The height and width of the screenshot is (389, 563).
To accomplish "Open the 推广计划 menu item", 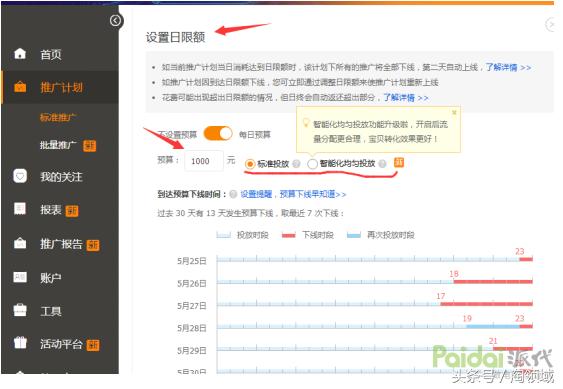I will click(x=60, y=87).
